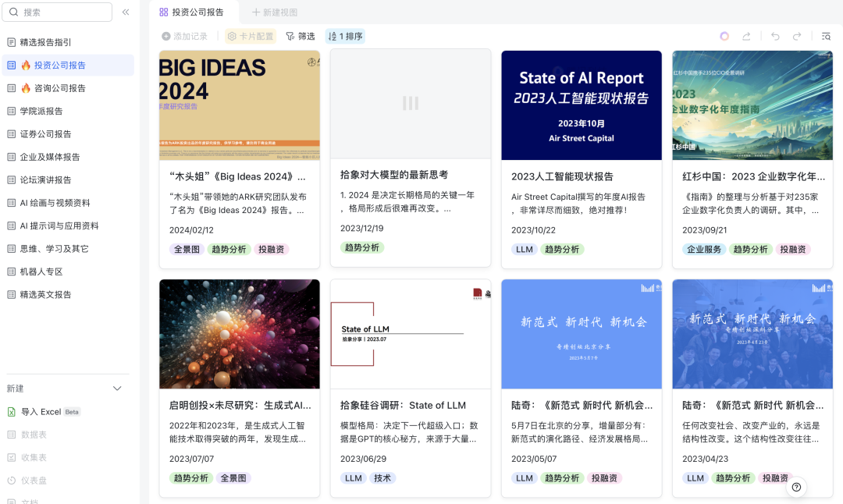Click the grid icon beside 投资公司报告 tab
The image size is (843, 504).
pyautogui.click(x=163, y=12)
